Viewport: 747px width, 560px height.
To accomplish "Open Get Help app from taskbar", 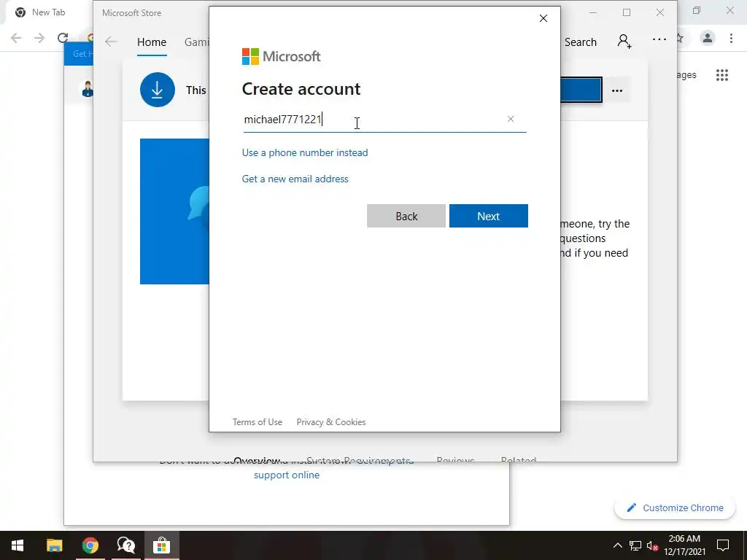I will (125, 545).
